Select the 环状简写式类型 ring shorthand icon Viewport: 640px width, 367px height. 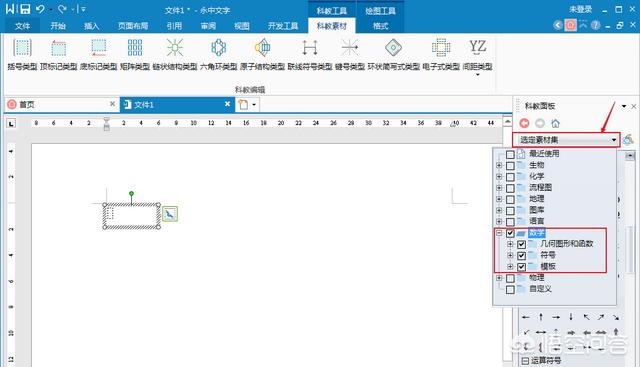click(393, 48)
